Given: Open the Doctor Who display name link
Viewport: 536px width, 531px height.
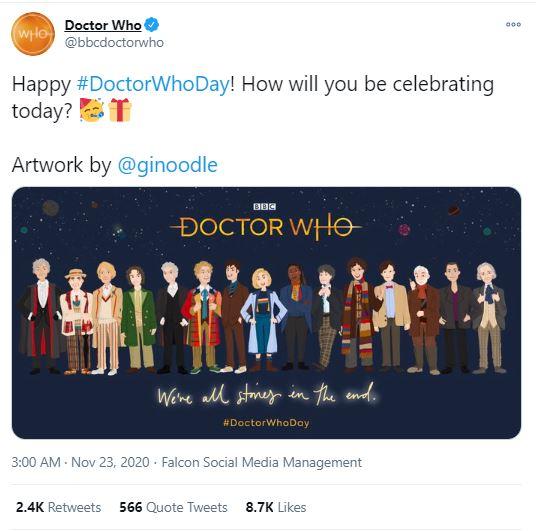Looking at the screenshot, I should pyautogui.click(x=103, y=25).
